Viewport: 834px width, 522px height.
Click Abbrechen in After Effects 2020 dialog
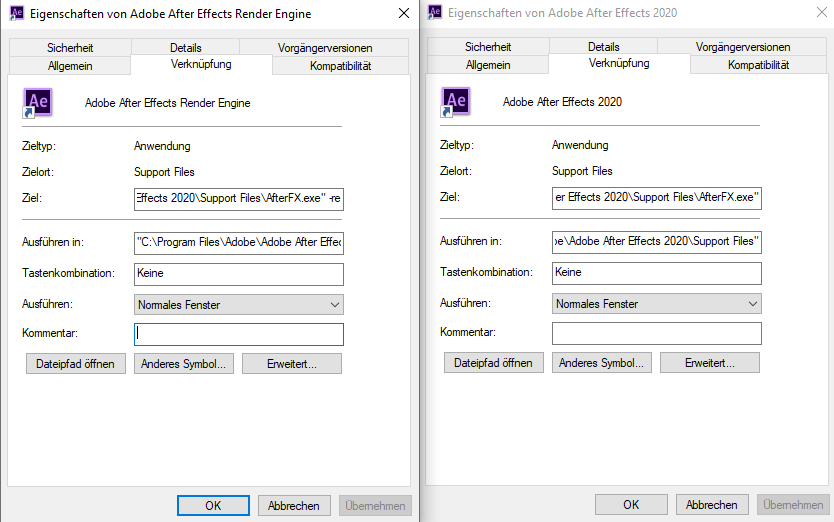712,505
